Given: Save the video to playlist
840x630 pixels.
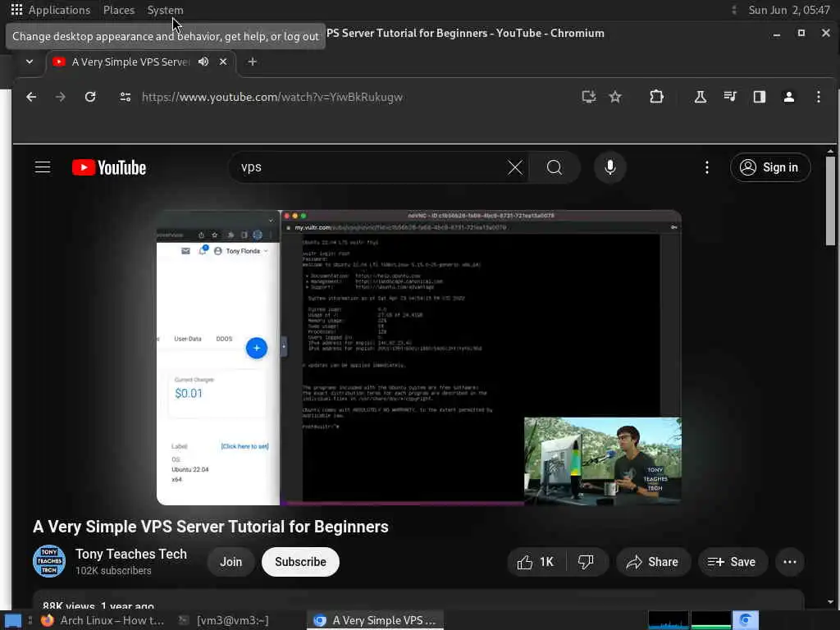Looking at the screenshot, I should (733, 562).
